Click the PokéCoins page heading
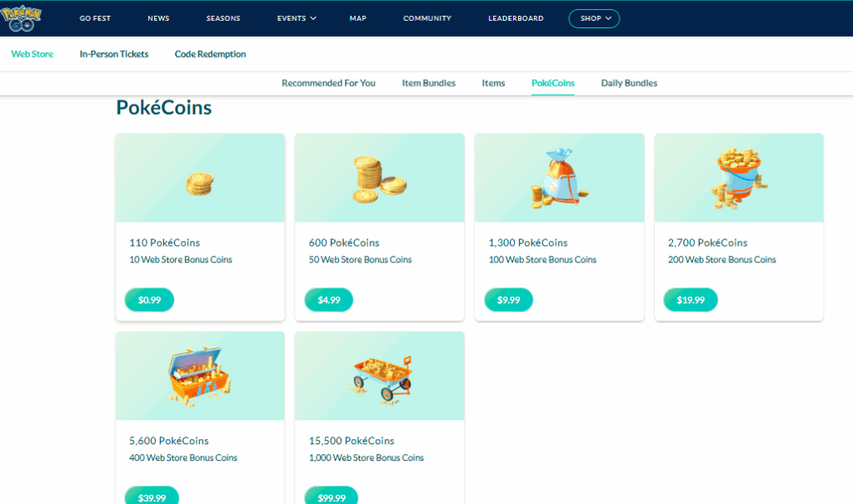Image resolution: width=853 pixels, height=504 pixels. tap(164, 107)
